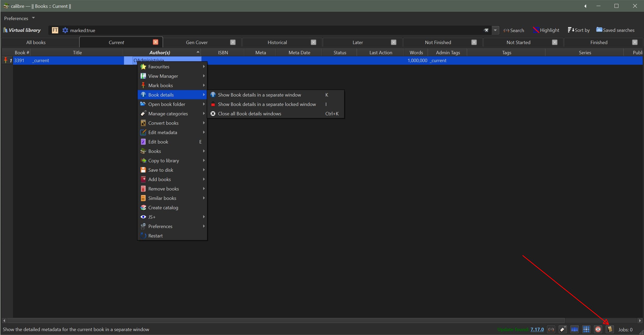Clear the search box with X icon
The image size is (644, 335).
(486, 30)
